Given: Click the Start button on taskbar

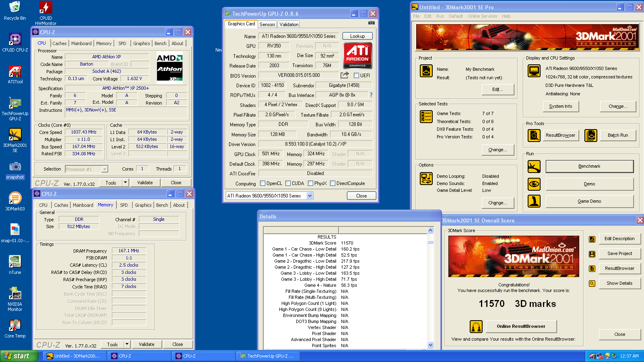Looking at the screenshot, I should coord(19,356).
